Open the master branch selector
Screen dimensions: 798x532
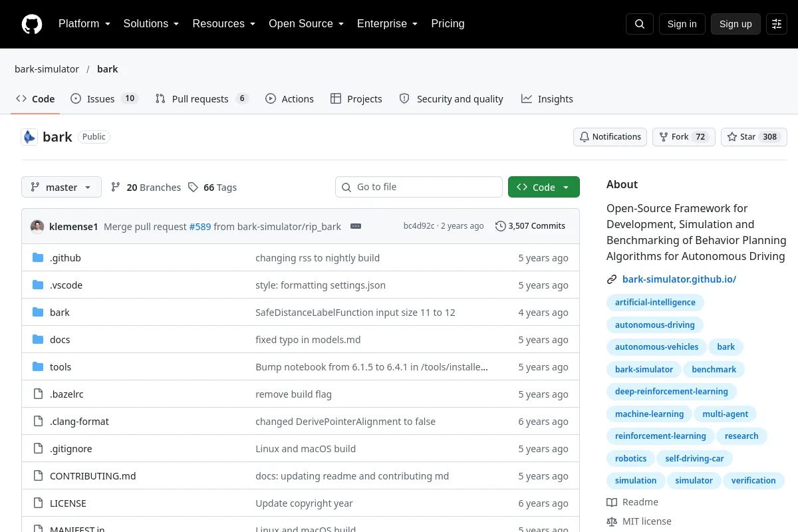(x=61, y=188)
